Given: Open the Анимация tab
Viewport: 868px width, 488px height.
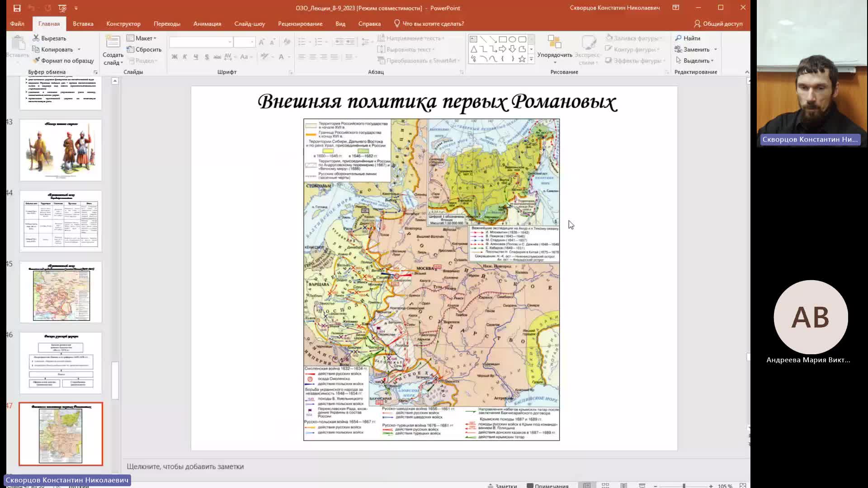Looking at the screenshot, I should (x=207, y=23).
